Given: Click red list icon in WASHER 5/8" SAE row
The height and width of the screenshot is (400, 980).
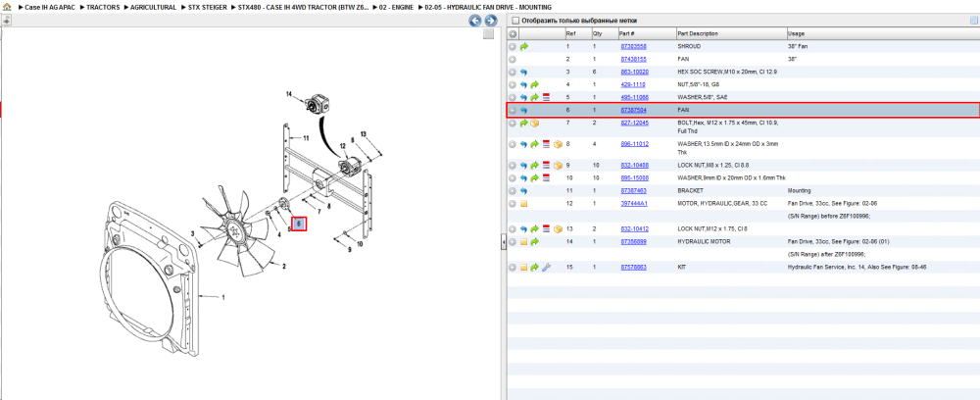Looking at the screenshot, I should [546, 97].
